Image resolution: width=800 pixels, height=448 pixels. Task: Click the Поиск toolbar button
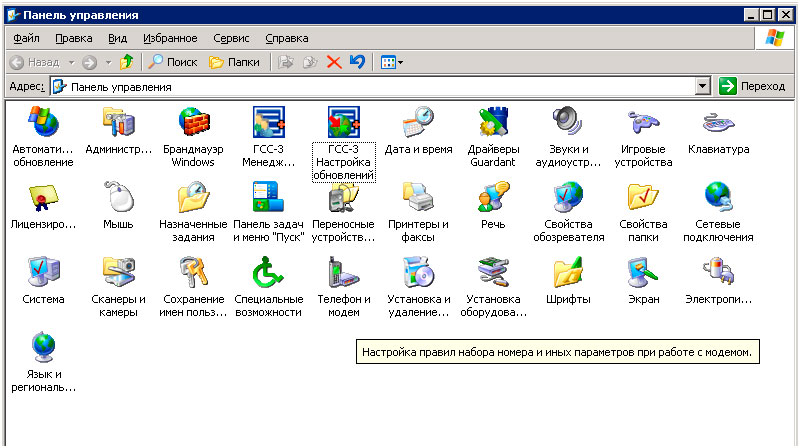tap(172, 62)
